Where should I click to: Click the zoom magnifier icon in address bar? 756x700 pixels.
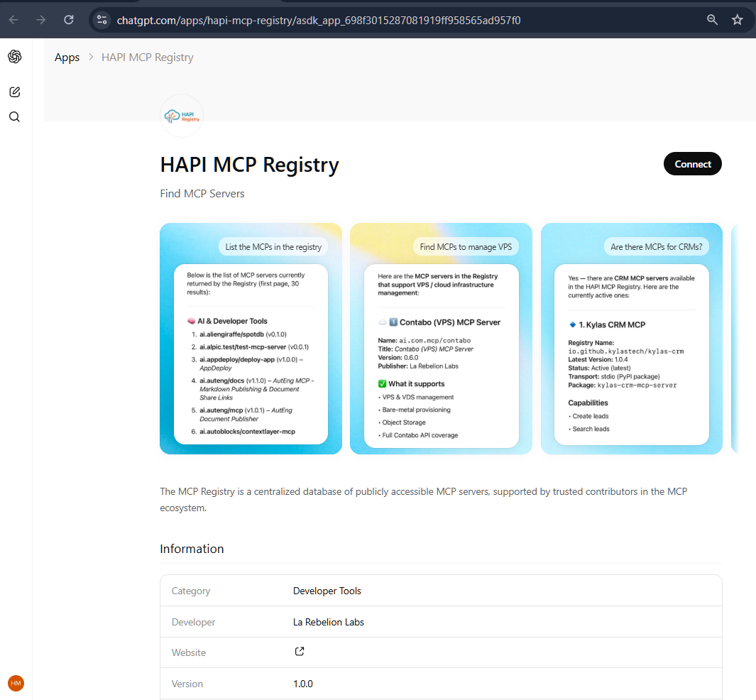[x=711, y=19]
